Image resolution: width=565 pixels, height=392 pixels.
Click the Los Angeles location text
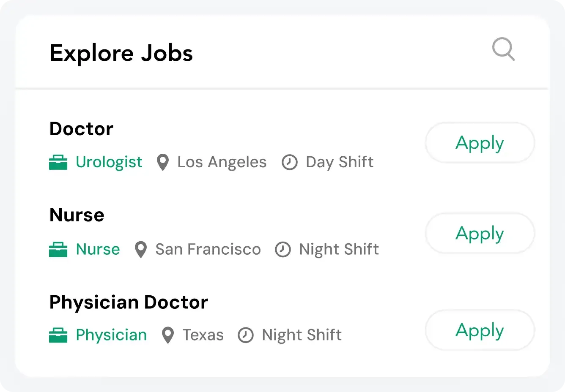click(x=222, y=162)
